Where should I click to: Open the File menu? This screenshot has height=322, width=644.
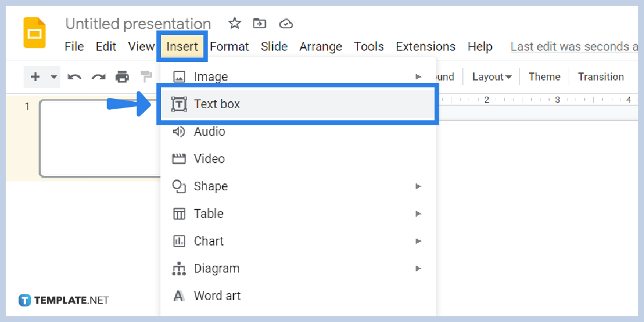pyautogui.click(x=74, y=47)
